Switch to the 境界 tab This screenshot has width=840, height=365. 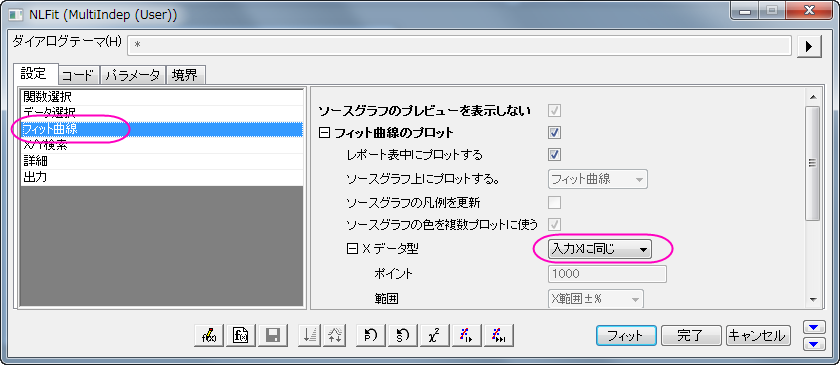185,76
